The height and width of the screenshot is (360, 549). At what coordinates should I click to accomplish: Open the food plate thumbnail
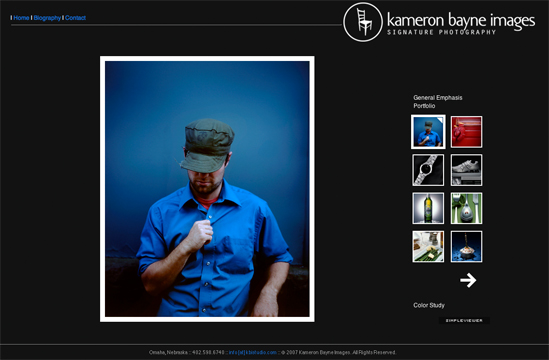click(428, 246)
